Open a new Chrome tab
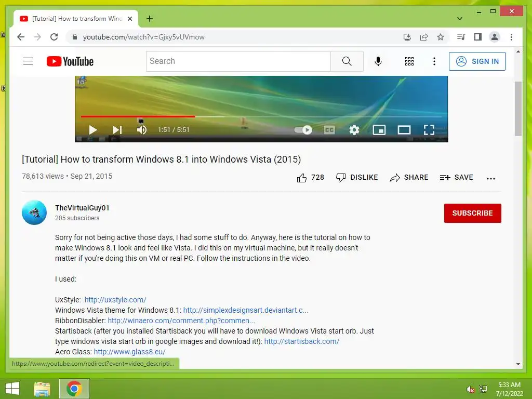Screen dimensions: 532x399 tap(149, 19)
